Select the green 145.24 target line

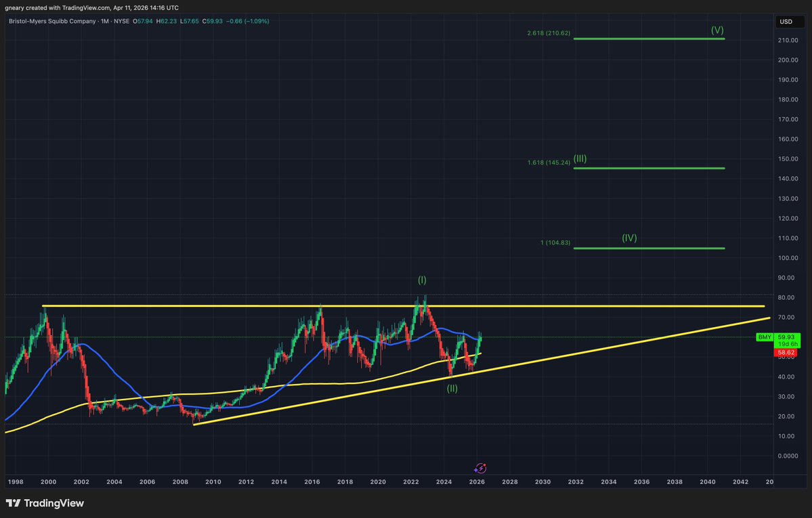tap(649, 169)
